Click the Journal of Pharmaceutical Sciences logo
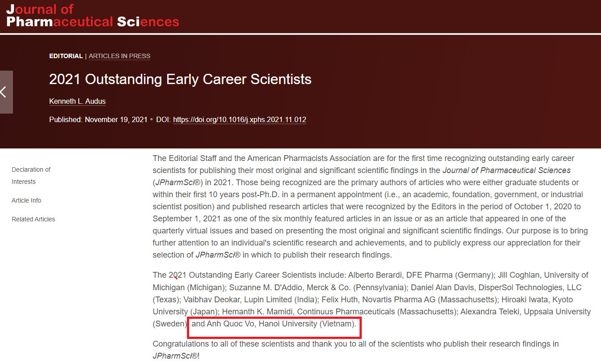 pos(93,16)
